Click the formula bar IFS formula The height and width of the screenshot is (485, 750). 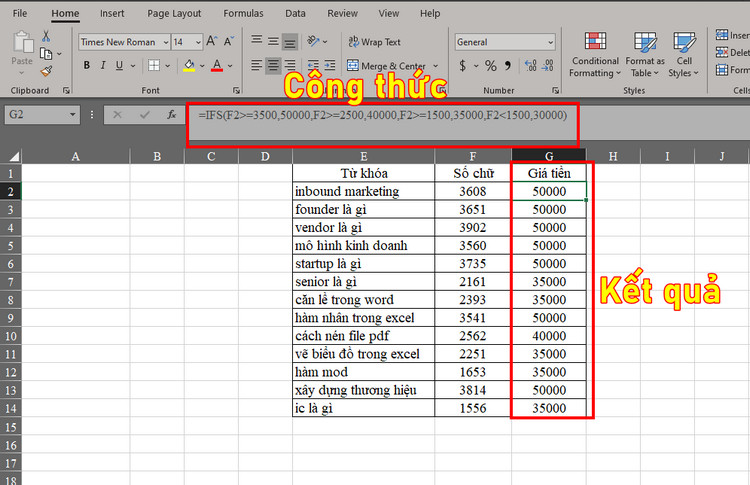(383, 115)
